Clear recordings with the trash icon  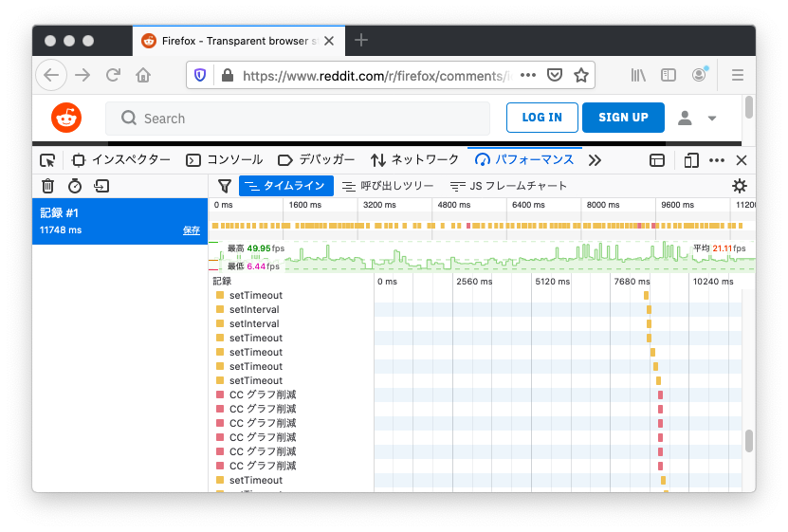pyautogui.click(x=47, y=186)
